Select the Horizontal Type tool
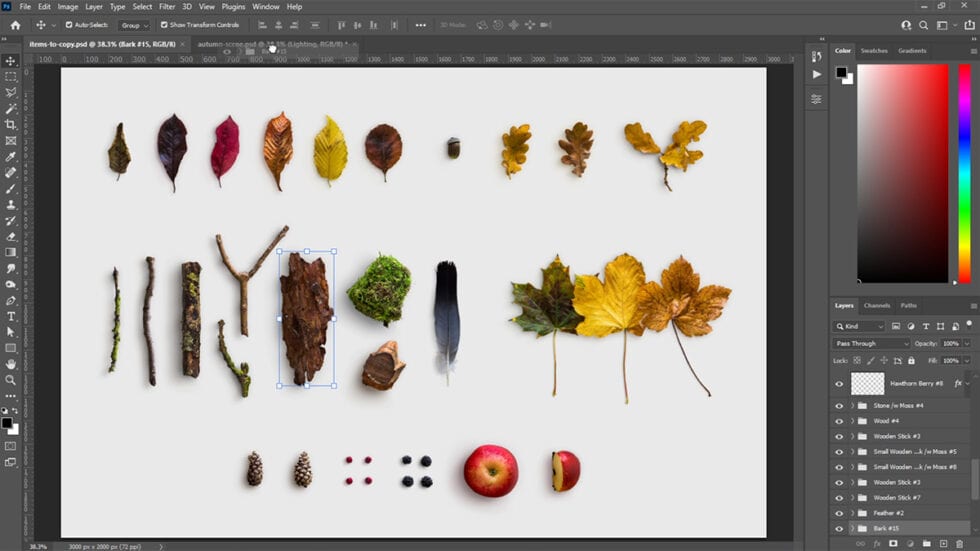This screenshot has height=551, width=980. (11, 316)
